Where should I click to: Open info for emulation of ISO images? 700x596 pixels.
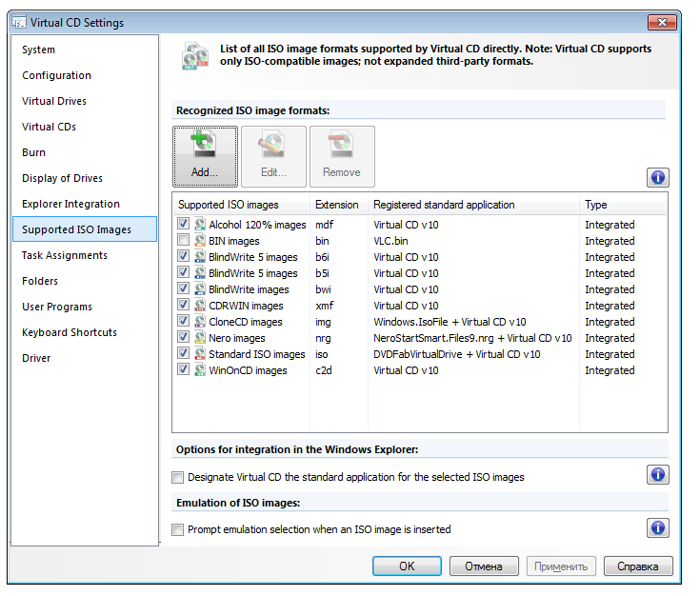pyautogui.click(x=657, y=527)
